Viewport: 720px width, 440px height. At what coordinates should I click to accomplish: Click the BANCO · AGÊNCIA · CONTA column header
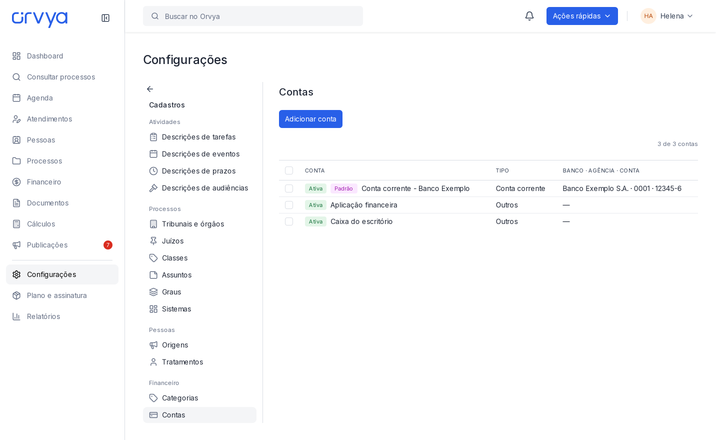pos(601,170)
